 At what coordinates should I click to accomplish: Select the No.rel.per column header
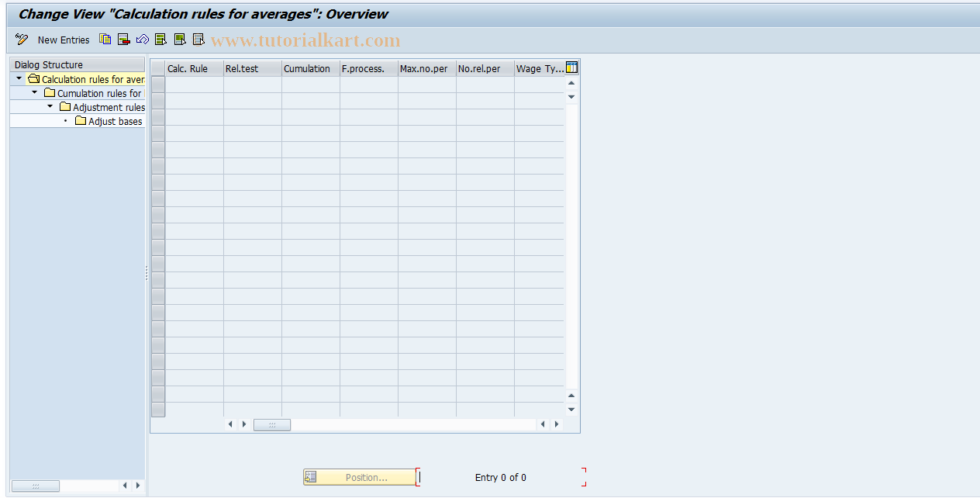(485, 68)
